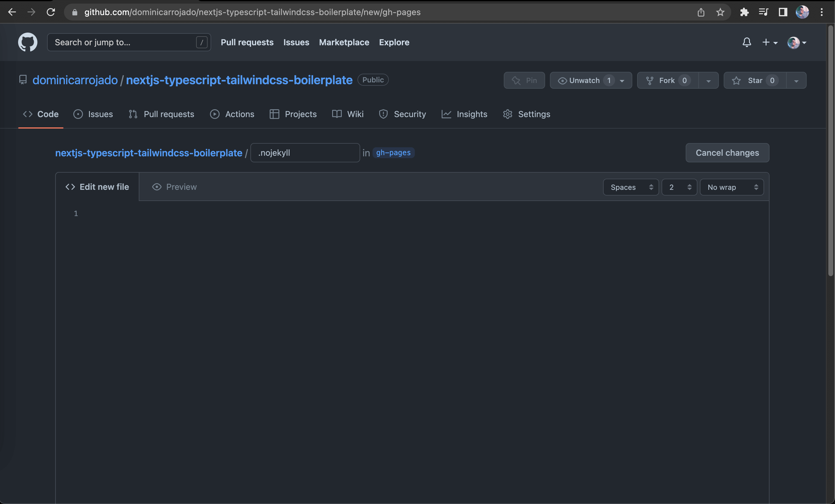The height and width of the screenshot is (504, 835).
Task: Toggle the Preview pane
Action: (173, 187)
